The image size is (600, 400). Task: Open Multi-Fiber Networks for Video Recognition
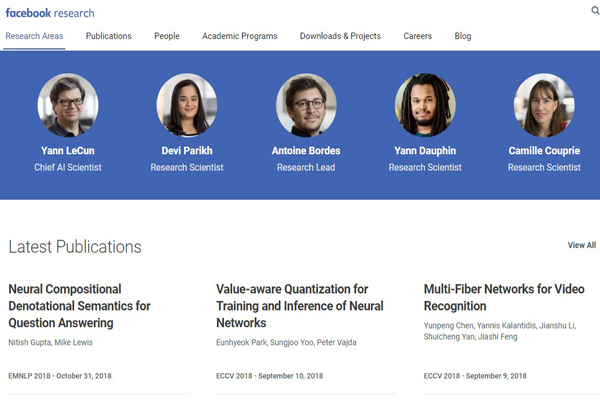[504, 297]
